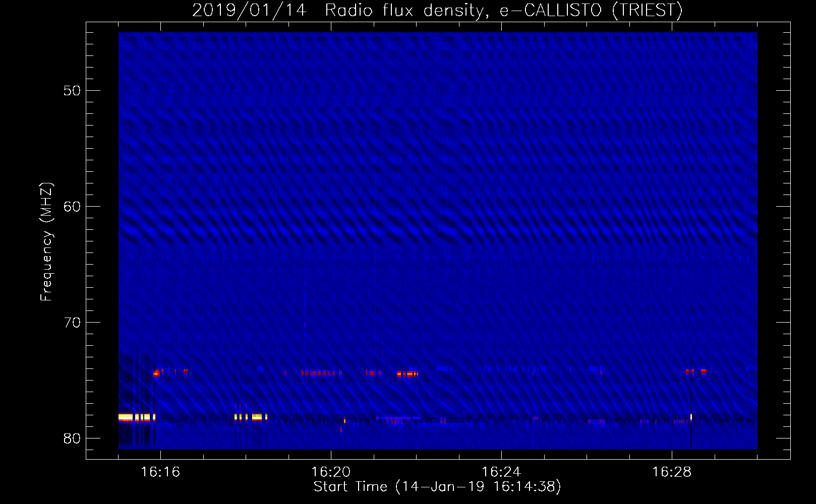This screenshot has height=504, width=816.
Task: Click the 16:24 time tick label
Action: [501, 472]
